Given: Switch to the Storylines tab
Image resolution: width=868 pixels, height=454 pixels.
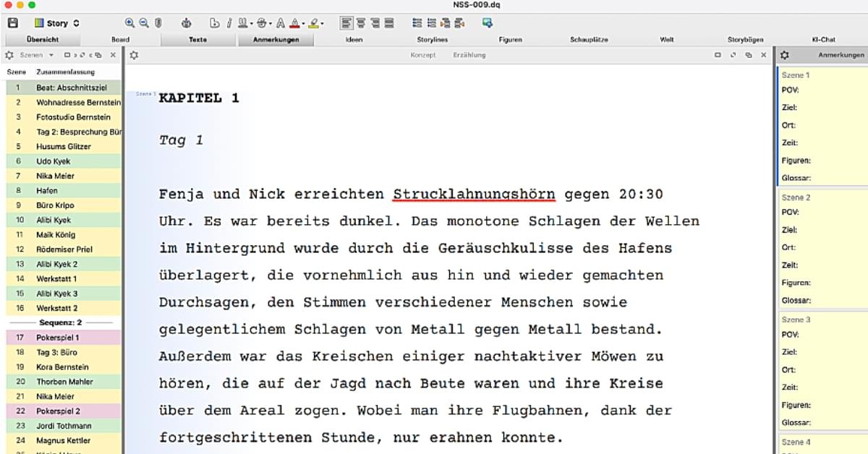Looking at the screenshot, I should 432,39.
